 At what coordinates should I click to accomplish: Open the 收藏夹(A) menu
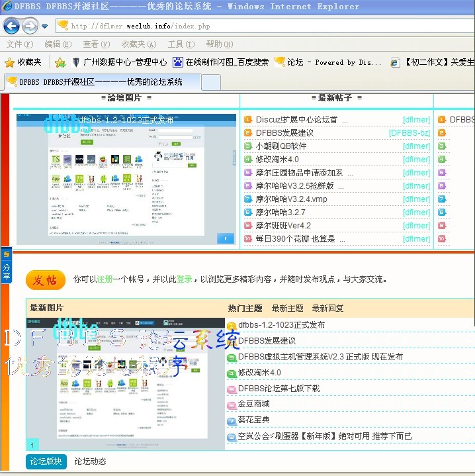[x=139, y=44]
